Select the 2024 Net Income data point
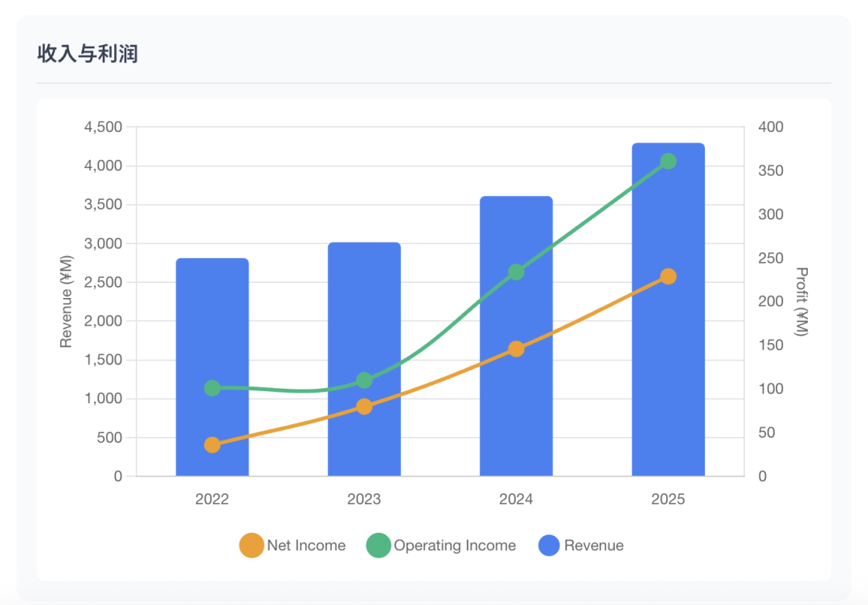The width and height of the screenshot is (868, 605). (516, 349)
